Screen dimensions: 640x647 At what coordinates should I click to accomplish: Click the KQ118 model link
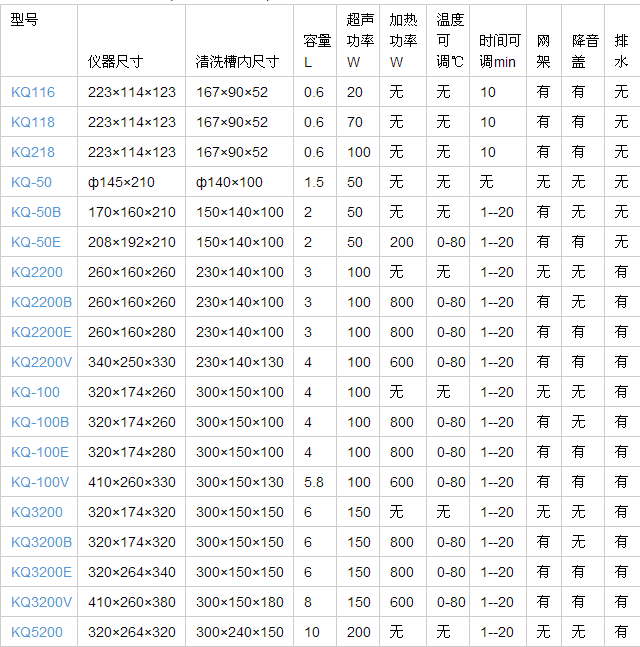click(33, 122)
